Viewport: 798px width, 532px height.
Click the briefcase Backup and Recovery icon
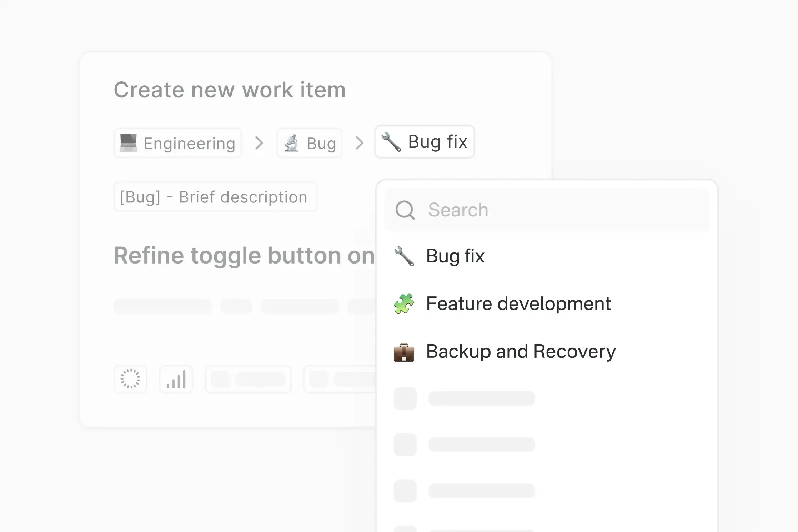pos(404,352)
